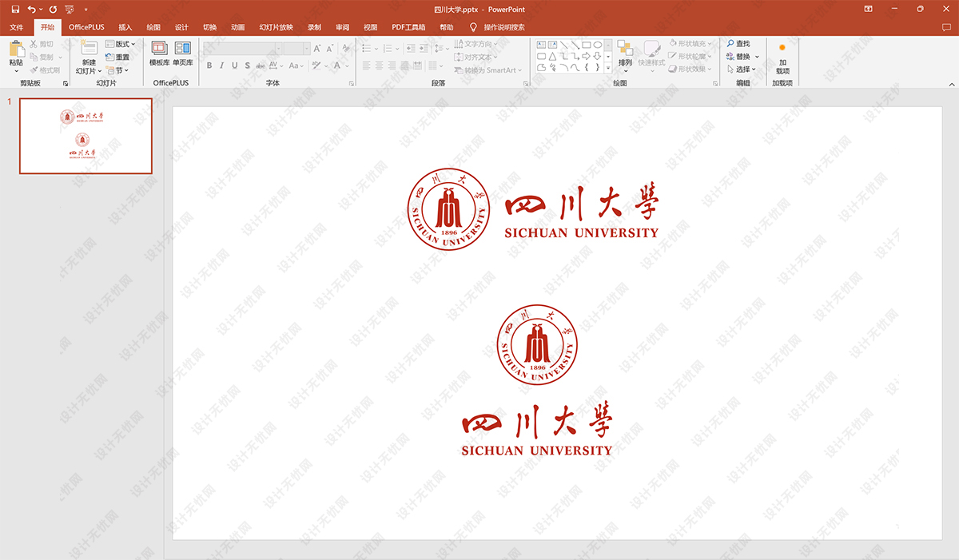Click the font name combo box
This screenshot has width=959, height=560.
243,49
